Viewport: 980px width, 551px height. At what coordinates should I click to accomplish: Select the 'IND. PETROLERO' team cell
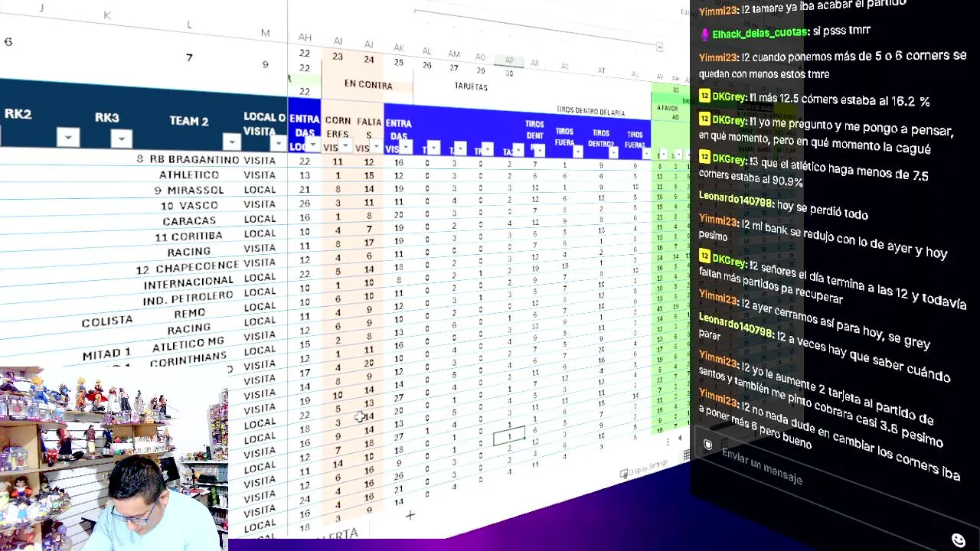point(188,298)
